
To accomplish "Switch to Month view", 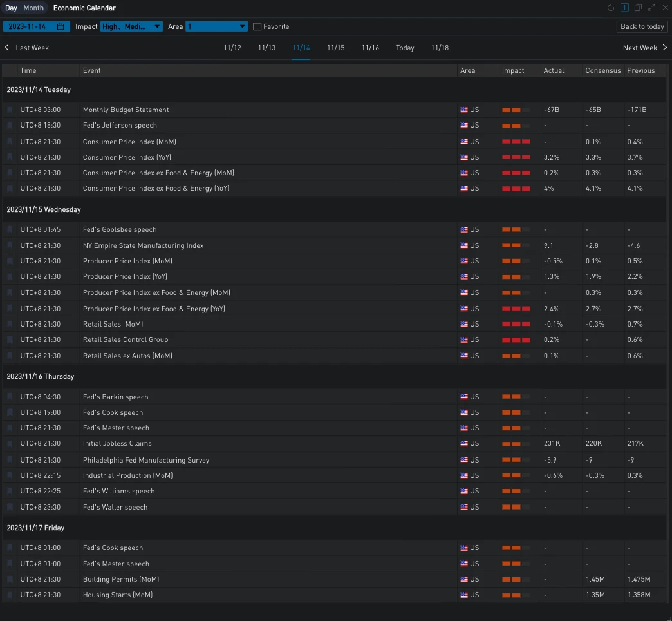I will click(x=33, y=8).
